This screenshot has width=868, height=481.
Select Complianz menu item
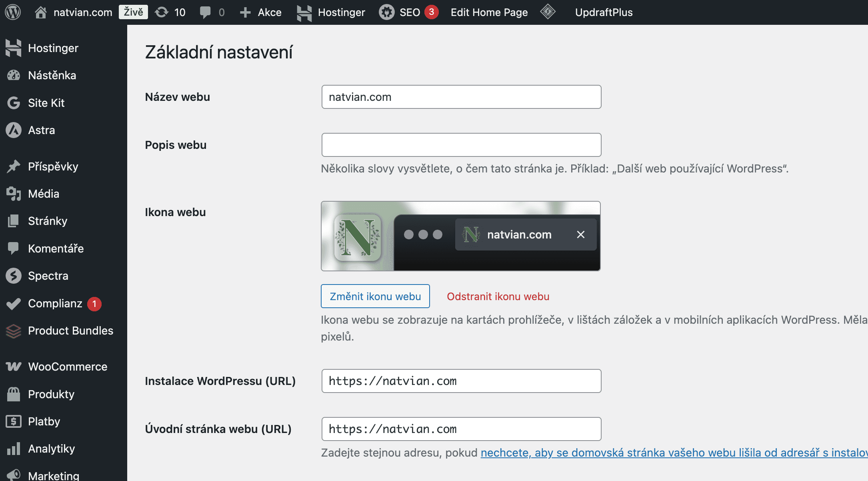[55, 303]
